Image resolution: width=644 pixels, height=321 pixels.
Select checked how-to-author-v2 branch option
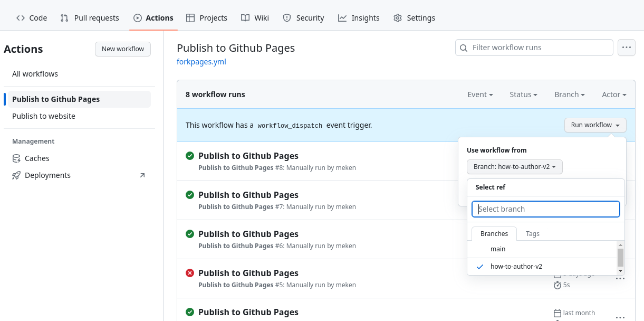pyautogui.click(x=516, y=267)
